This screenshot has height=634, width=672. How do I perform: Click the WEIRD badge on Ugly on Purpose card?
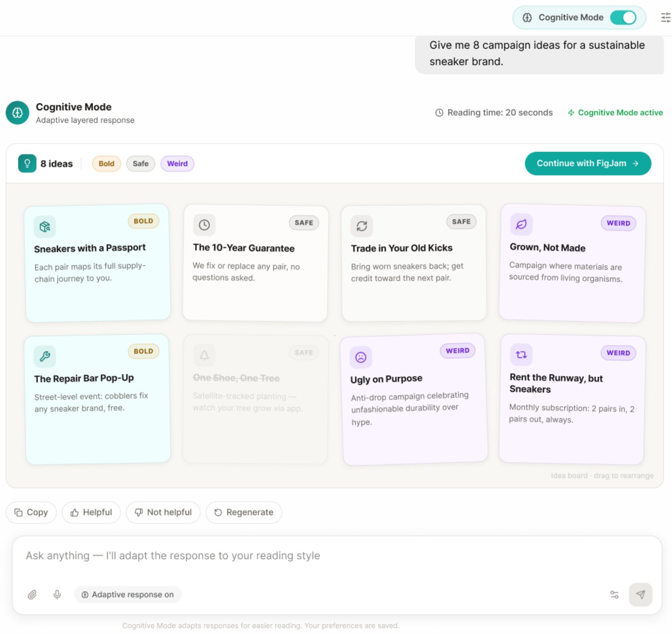click(x=458, y=351)
